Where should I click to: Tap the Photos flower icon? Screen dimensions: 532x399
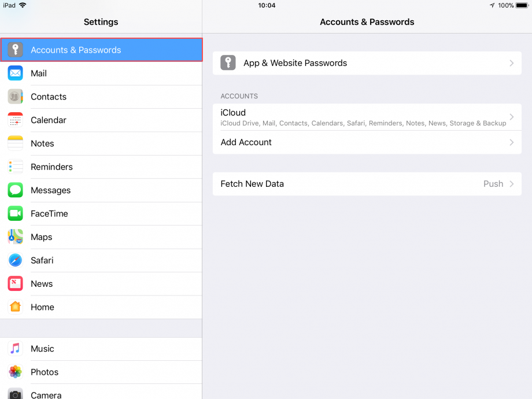[x=16, y=372]
